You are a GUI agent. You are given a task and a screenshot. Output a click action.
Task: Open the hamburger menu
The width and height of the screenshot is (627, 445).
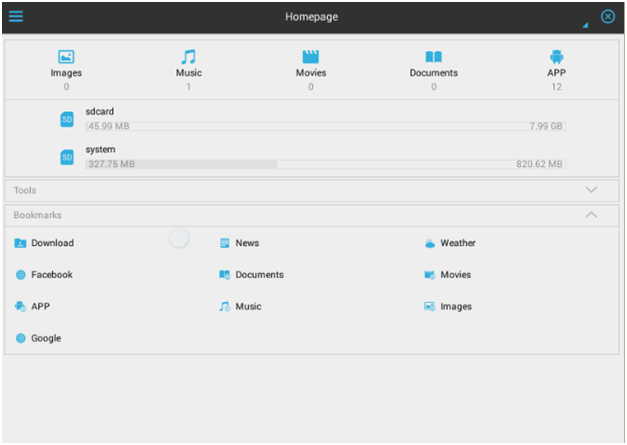16,16
